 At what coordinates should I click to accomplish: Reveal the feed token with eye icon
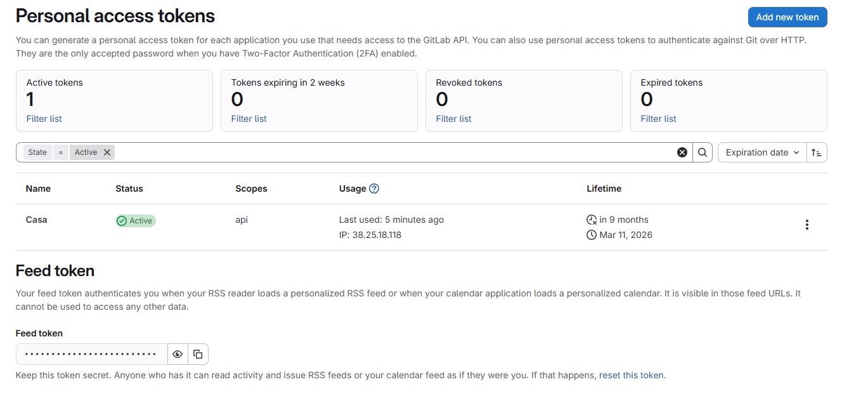(178, 354)
